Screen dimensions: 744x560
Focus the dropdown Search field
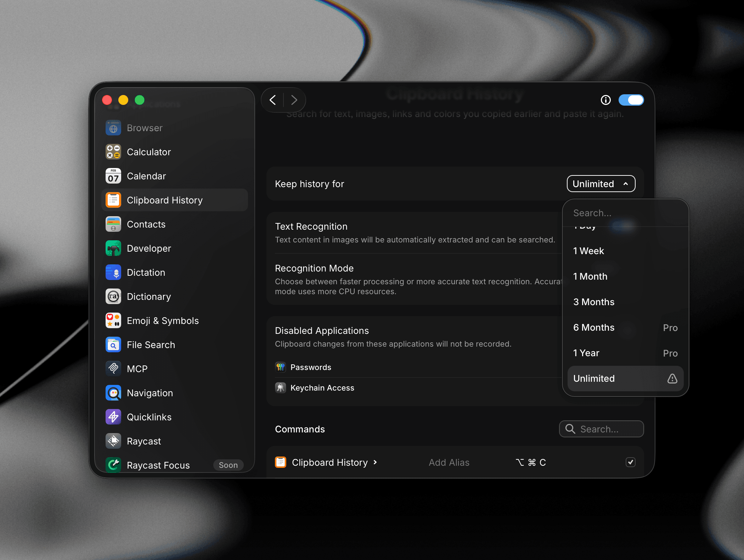point(625,213)
